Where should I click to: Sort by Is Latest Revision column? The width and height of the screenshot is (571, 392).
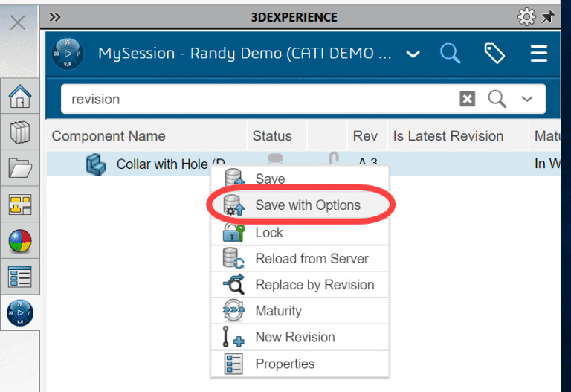[x=448, y=136]
